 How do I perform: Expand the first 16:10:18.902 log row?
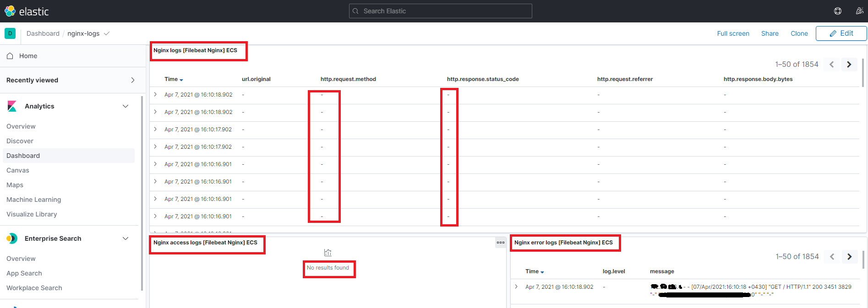155,95
